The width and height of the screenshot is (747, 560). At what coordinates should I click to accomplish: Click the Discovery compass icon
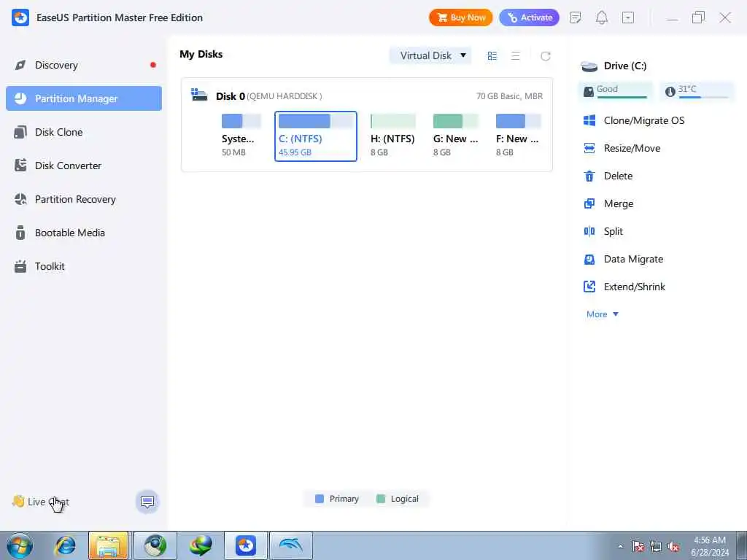pos(20,65)
